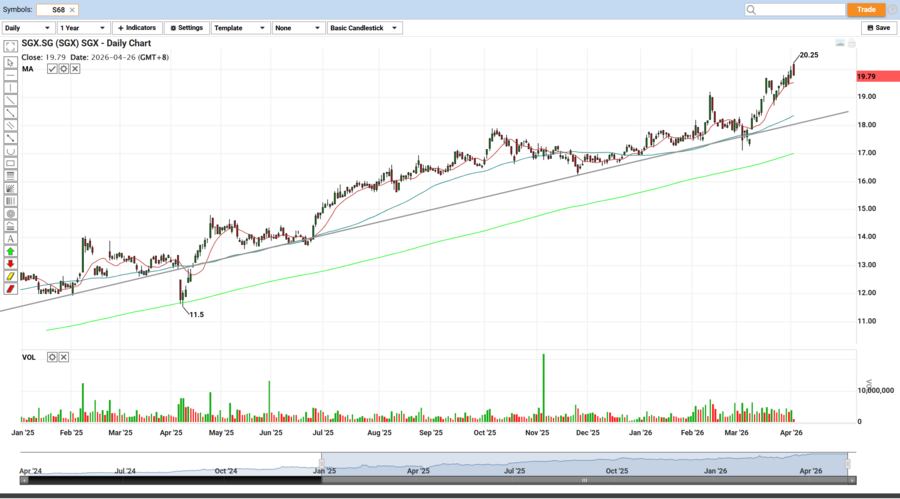Toggle MA indicator visibility checkmark
900x499 pixels.
pyautogui.click(x=52, y=69)
